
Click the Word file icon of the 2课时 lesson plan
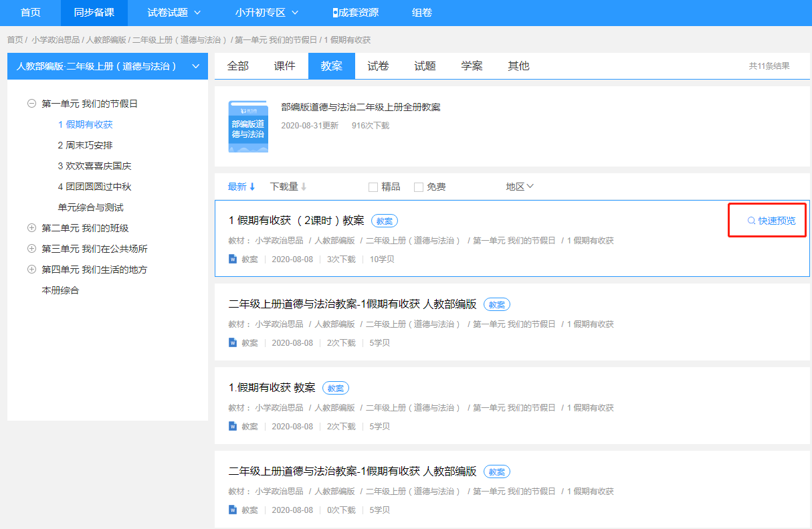[233, 259]
